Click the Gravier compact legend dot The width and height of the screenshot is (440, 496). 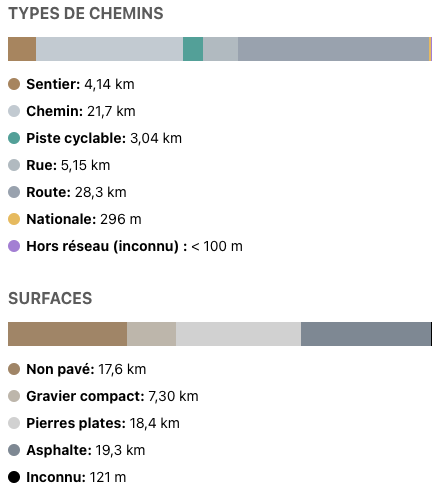pyautogui.click(x=14, y=396)
